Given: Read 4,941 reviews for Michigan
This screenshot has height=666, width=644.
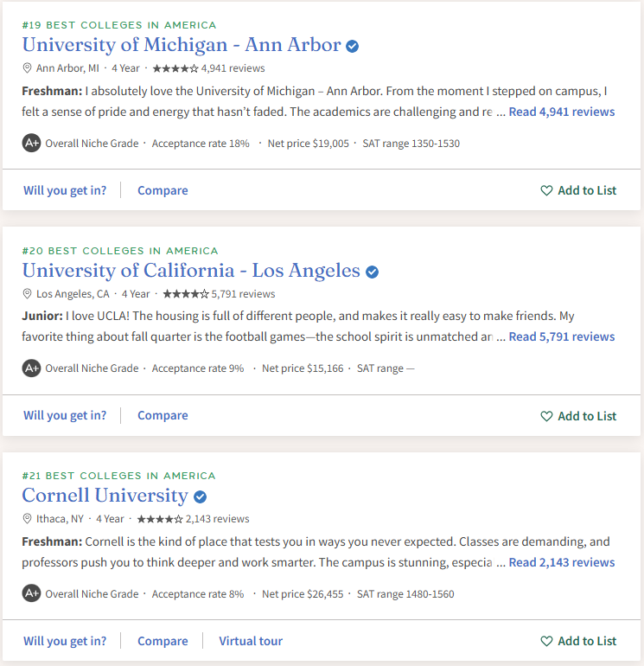Looking at the screenshot, I should coord(562,112).
